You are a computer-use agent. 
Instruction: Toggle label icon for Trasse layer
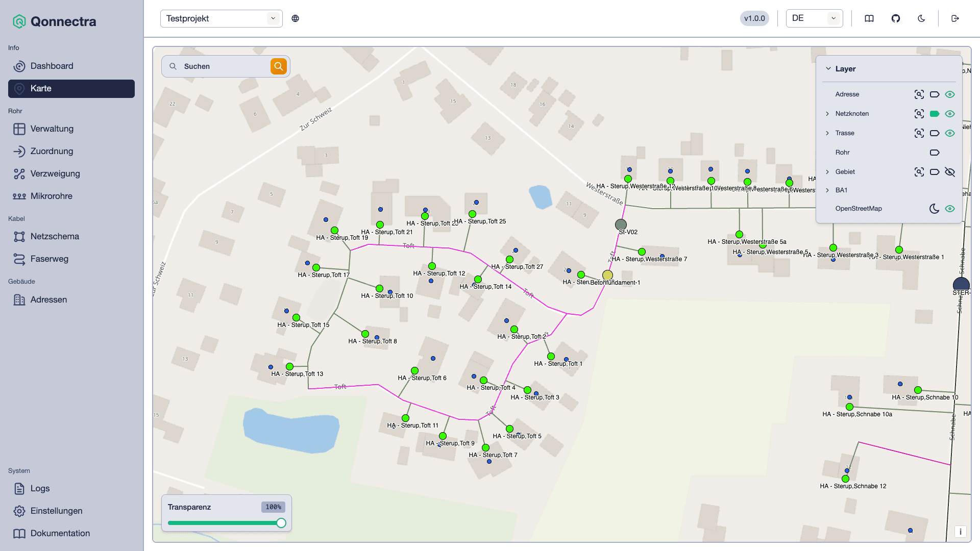935,133
